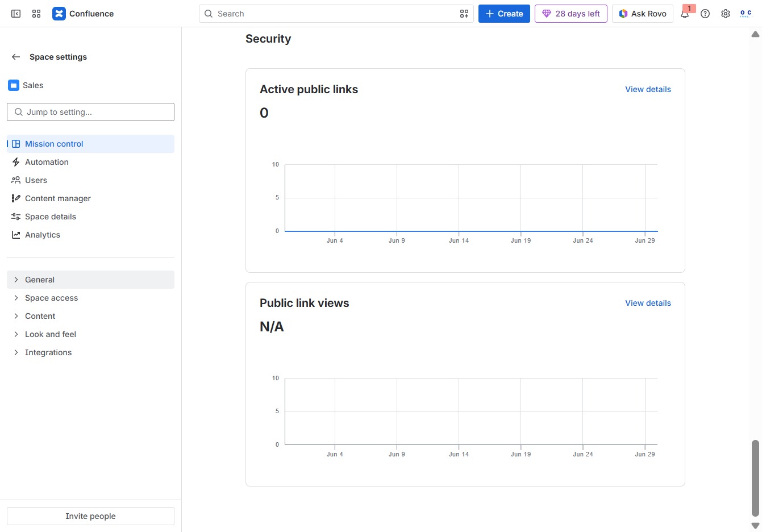Expand the Content settings section
Viewport: 762px width, 532px height.
pos(90,316)
